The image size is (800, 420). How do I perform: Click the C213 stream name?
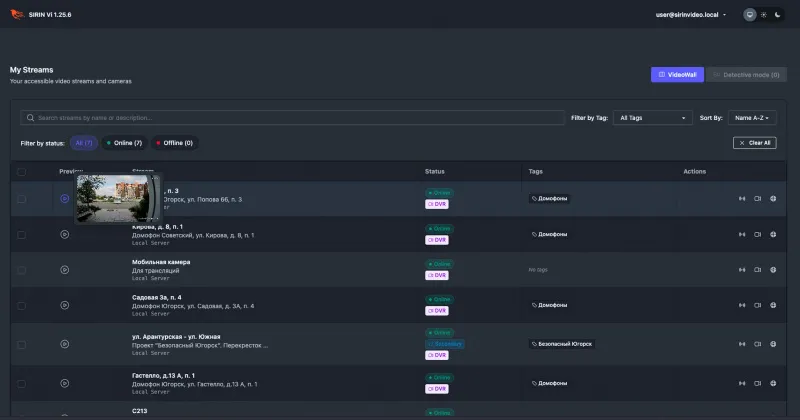point(139,411)
